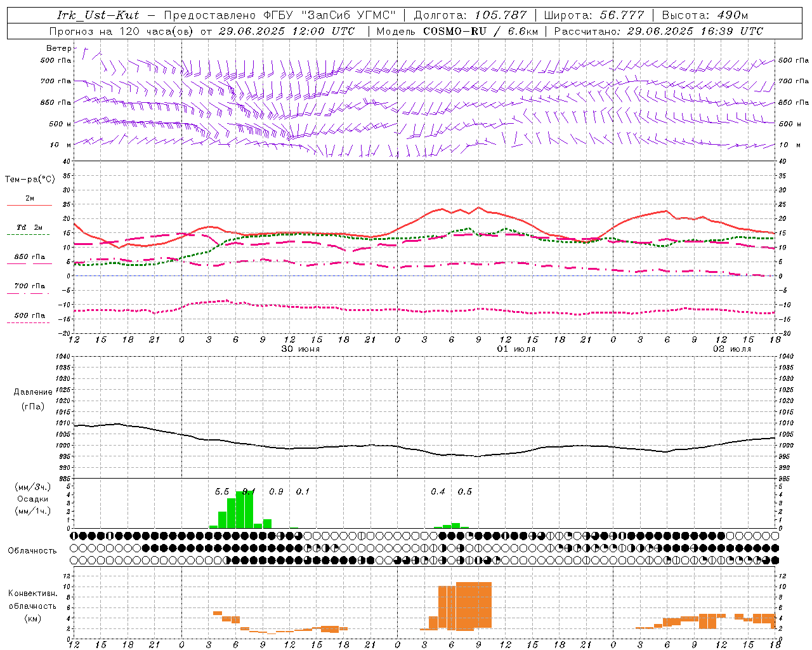Click the Рассчитано: 29.06.2025 16:39 UTC text

658,31
